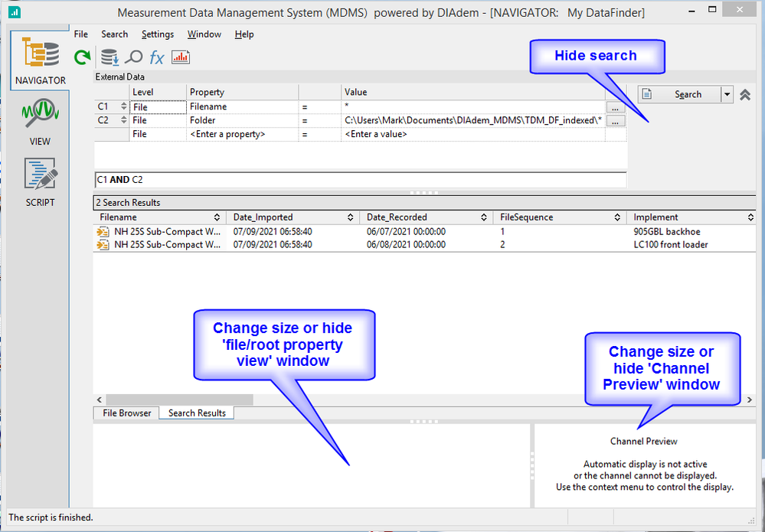The image size is (765, 532).
Task: Click file icon in FileSequence 1 row
Action: pos(103,232)
